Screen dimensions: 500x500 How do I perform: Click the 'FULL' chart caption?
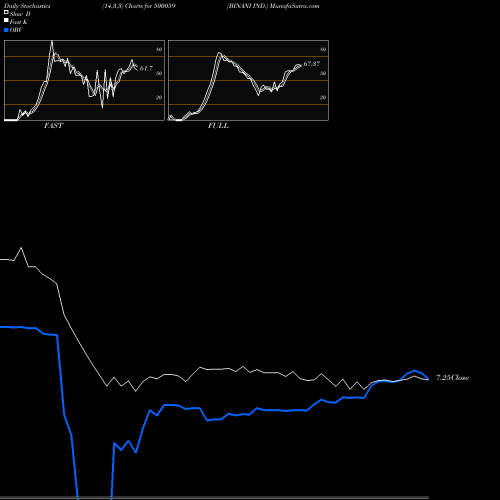(x=218, y=126)
